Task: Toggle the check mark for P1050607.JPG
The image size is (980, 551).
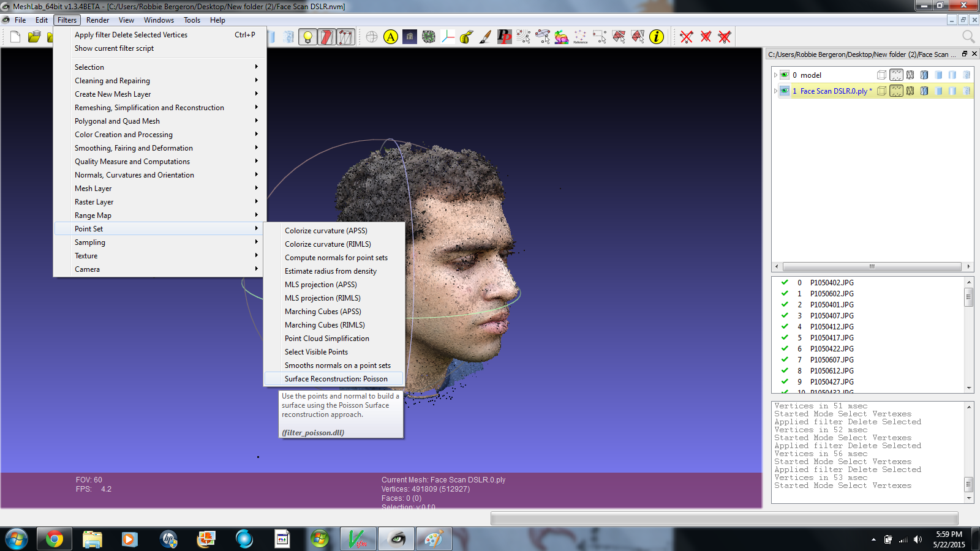Action: point(785,359)
